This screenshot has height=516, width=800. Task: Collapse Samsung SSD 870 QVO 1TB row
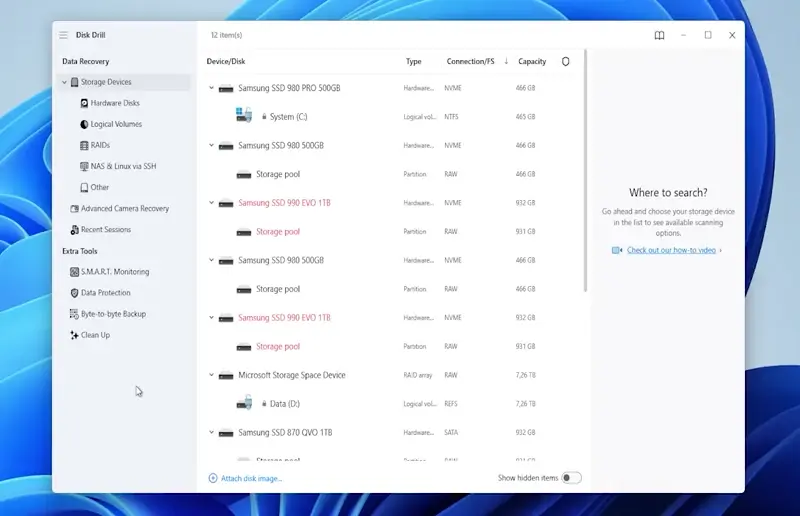(x=211, y=432)
